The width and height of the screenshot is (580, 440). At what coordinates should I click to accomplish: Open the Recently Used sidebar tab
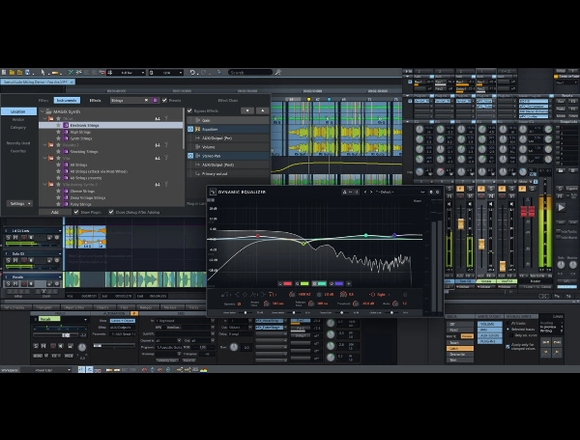tap(18, 143)
